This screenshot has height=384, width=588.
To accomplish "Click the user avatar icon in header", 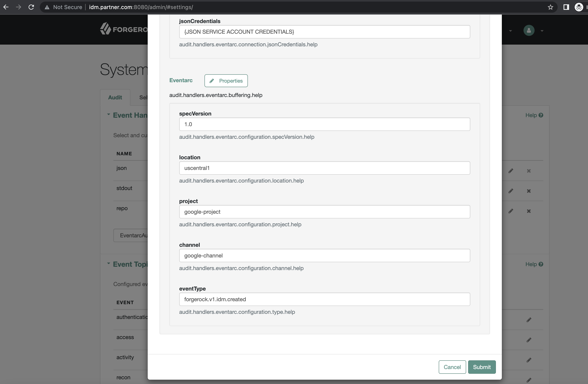I will click(529, 31).
